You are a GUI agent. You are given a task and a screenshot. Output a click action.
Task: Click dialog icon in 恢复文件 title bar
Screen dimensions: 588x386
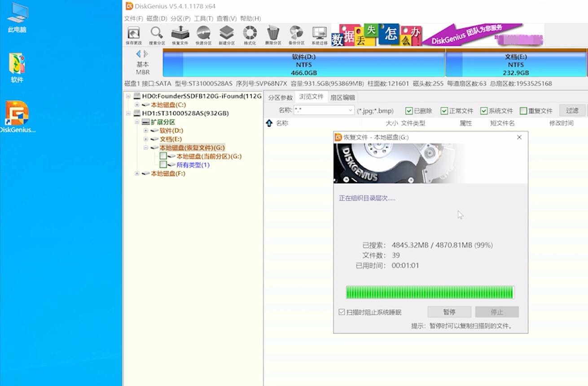[x=338, y=137]
